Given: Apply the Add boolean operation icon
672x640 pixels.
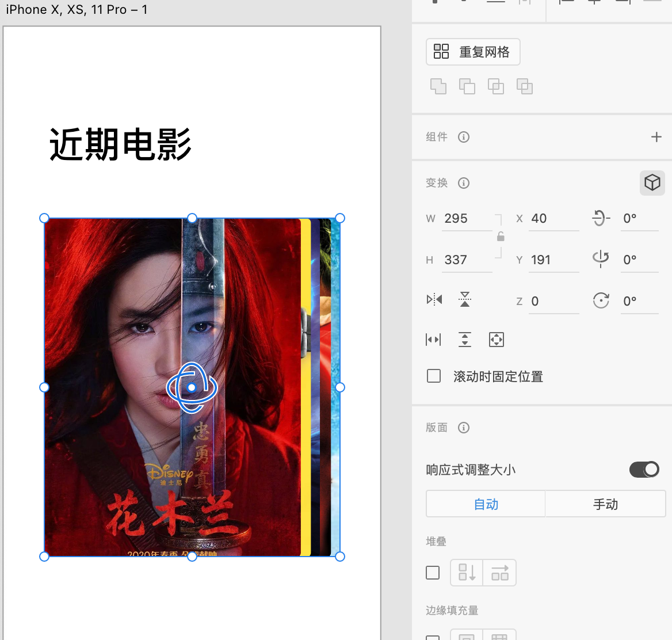Looking at the screenshot, I should tap(438, 86).
